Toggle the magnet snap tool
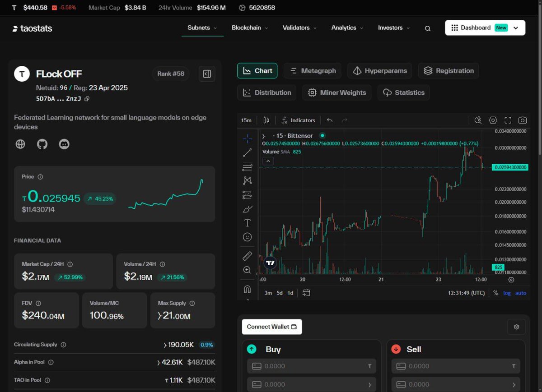 [248, 289]
